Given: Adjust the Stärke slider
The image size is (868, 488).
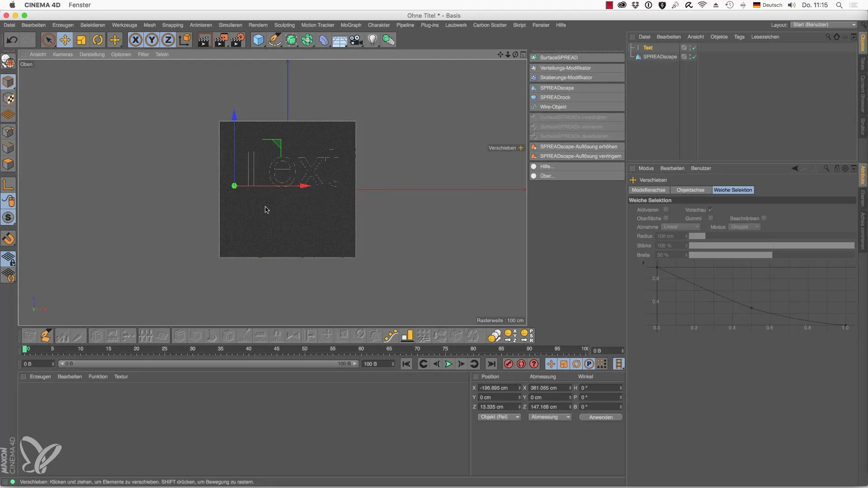Looking at the screenshot, I should pyautogui.click(x=771, y=246).
